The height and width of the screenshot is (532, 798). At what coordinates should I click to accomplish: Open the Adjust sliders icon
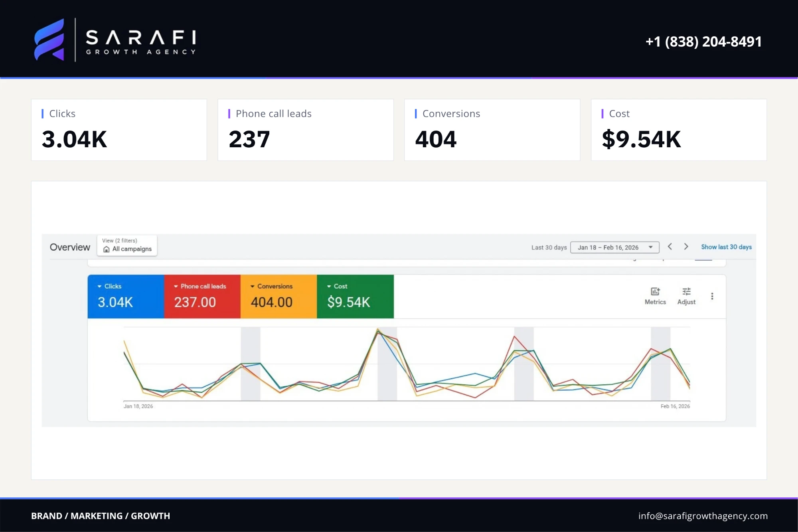click(686, 296)
